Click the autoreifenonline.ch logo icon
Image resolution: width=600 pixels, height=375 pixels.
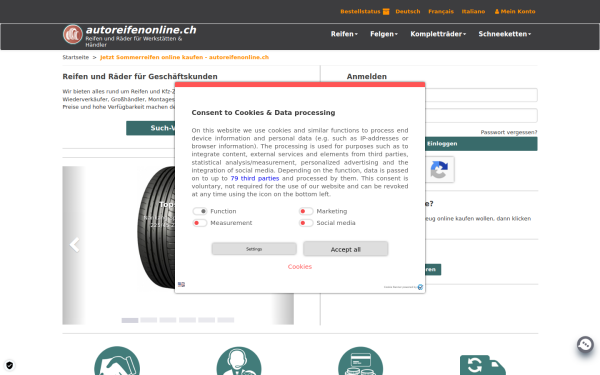pos(73,34)
